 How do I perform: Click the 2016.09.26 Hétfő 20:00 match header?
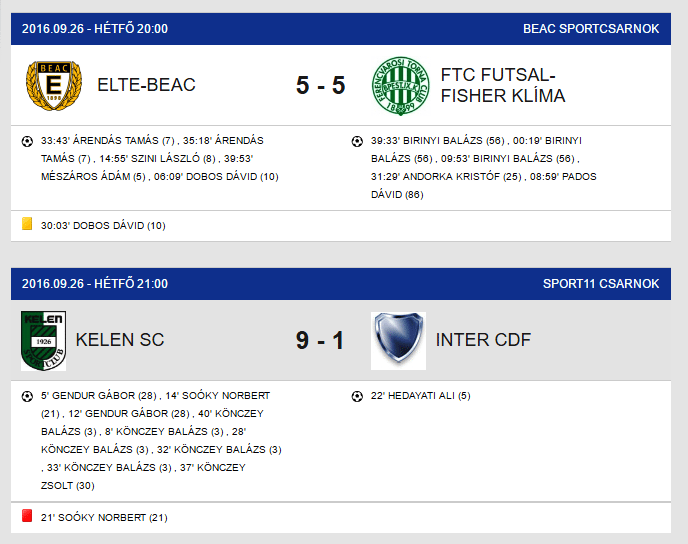[x=95, y=29]
